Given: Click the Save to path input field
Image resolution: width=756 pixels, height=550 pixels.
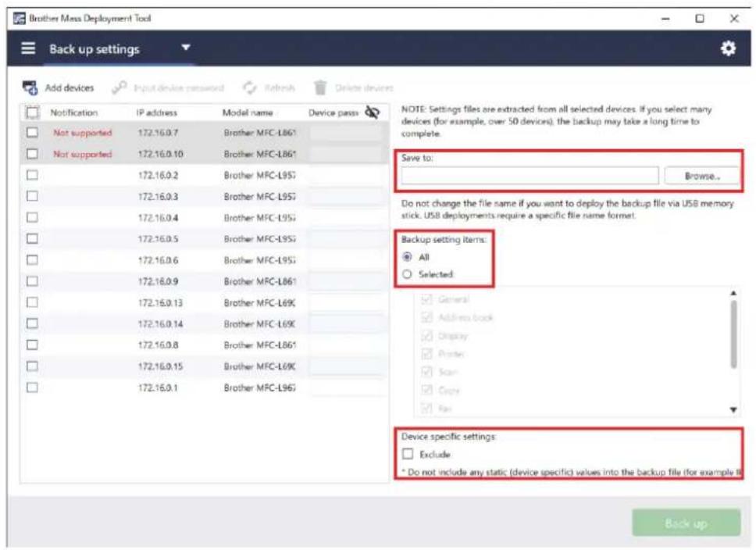Looking at the screenshot, I should 530,176.
